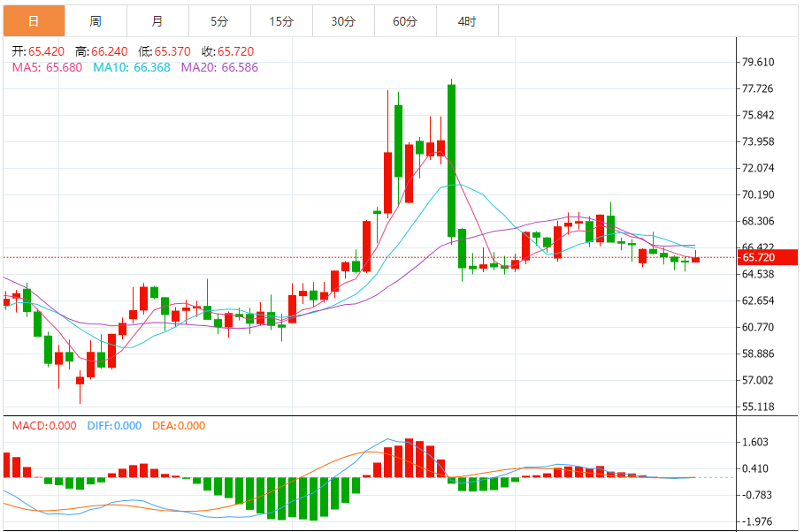Show the 30分 interval chart
Viewport: 804px width, 532px height.
point(343,21)
